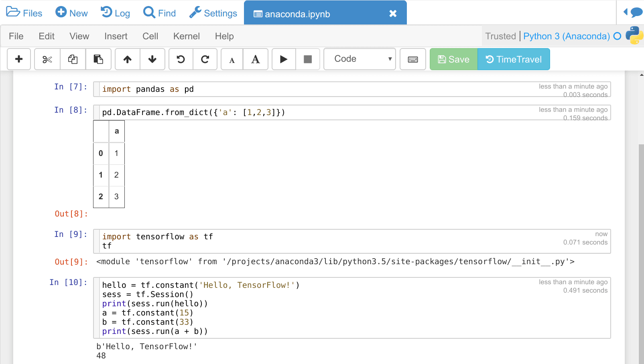644x364 pixels.
Task: Click the paste cells icon
Action: (x=98, y=59)
